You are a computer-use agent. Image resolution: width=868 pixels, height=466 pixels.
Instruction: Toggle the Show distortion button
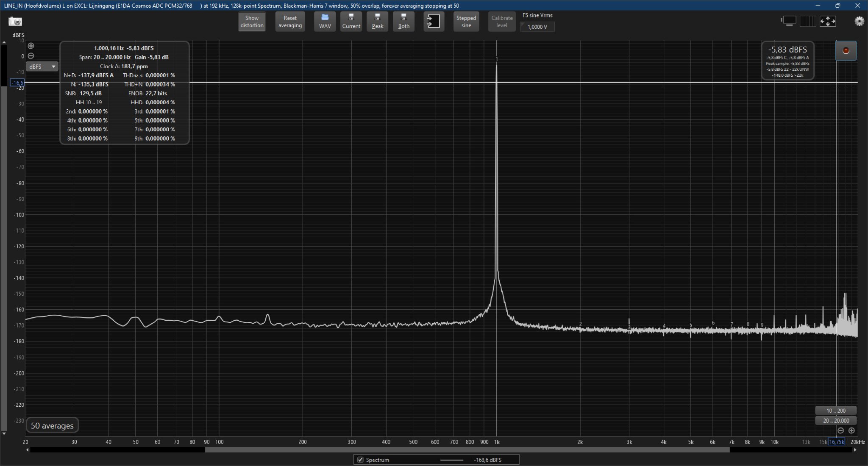[252, 22]
